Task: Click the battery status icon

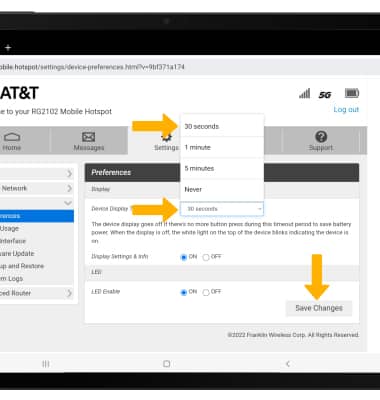Action: (352, 93)
